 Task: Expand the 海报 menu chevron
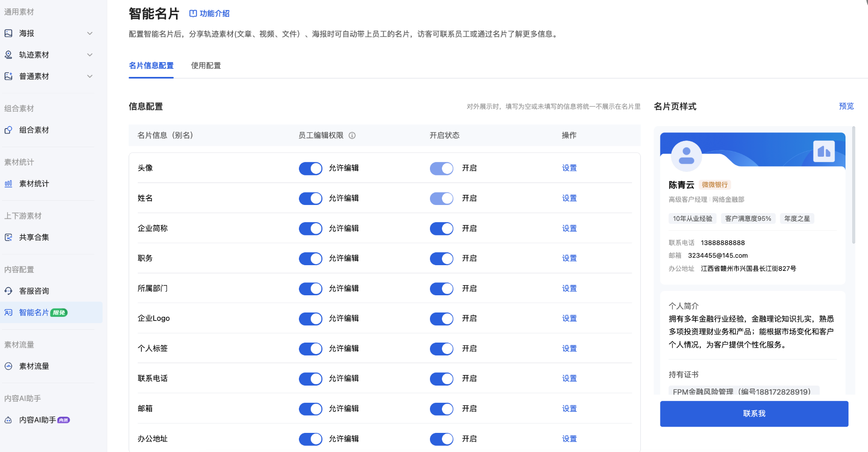pos(90,33)
